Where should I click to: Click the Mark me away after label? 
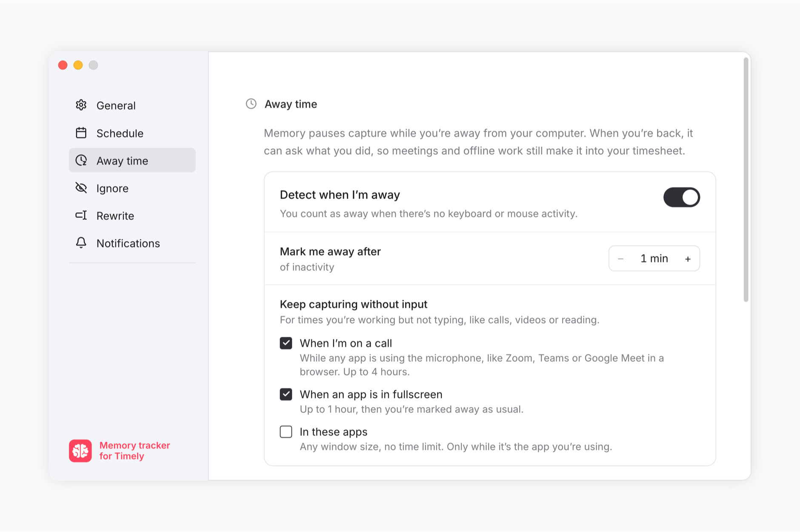[330, 251]
